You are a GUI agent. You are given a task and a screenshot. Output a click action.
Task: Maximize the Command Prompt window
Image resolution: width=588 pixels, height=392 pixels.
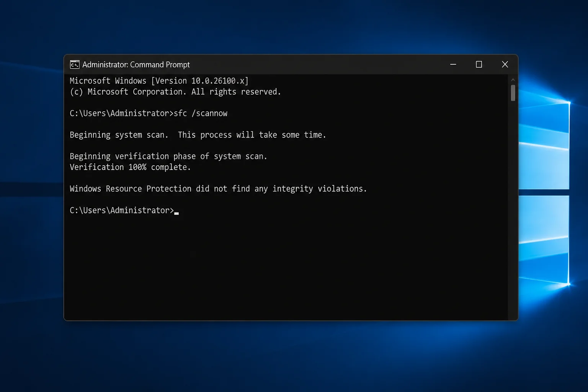tap(479, 64)
